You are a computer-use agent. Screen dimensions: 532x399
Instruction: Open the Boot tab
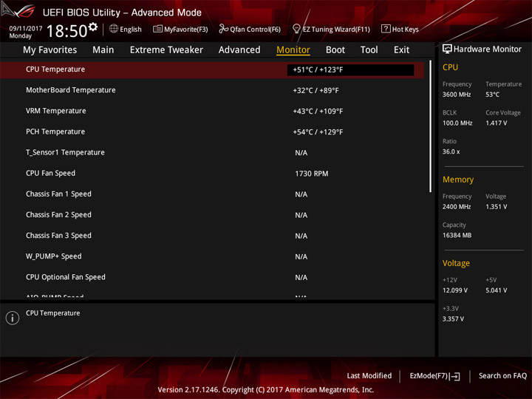point(335,50)
